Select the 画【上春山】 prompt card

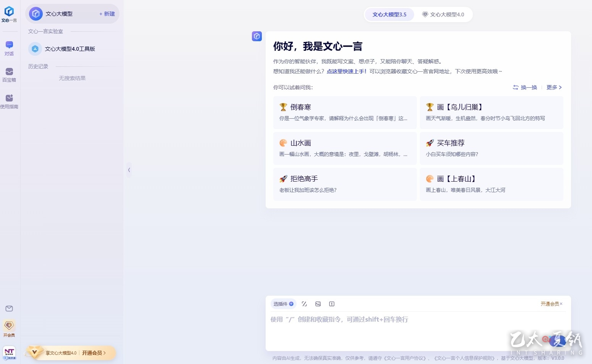[492, 184]
